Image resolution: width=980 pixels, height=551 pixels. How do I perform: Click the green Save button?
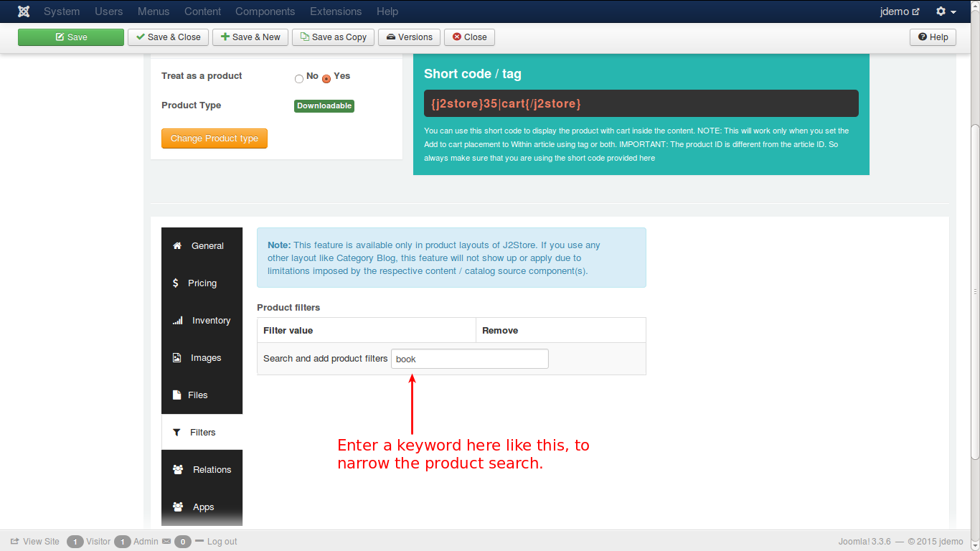tap(71, 37)
